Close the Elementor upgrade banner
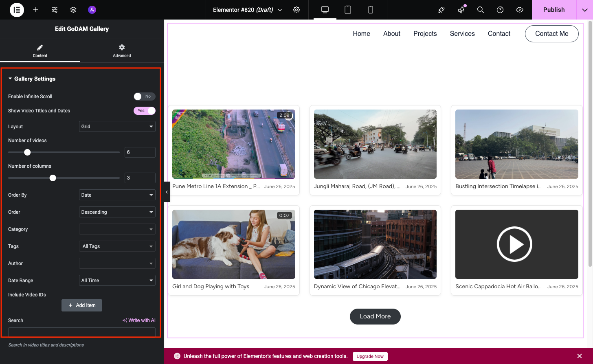Image resolution: width=593 pixels, height=364 pixels. coord(580,356)
